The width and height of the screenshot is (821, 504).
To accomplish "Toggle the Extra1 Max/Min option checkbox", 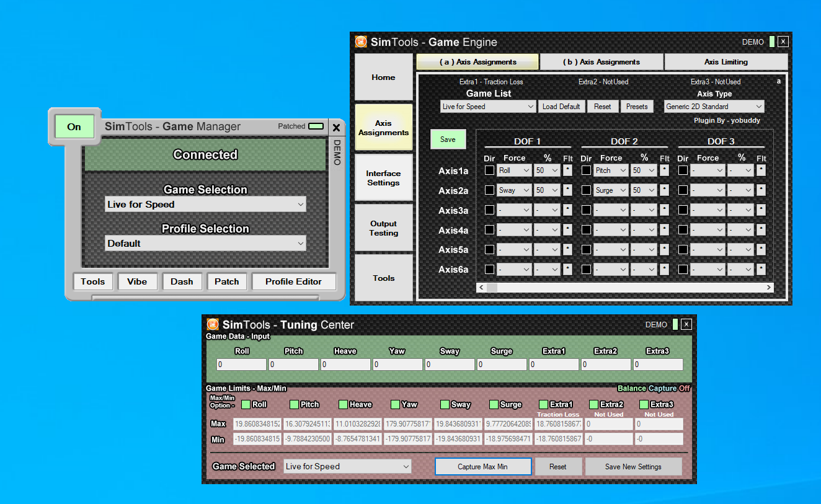I will click(x=544, y=404).
